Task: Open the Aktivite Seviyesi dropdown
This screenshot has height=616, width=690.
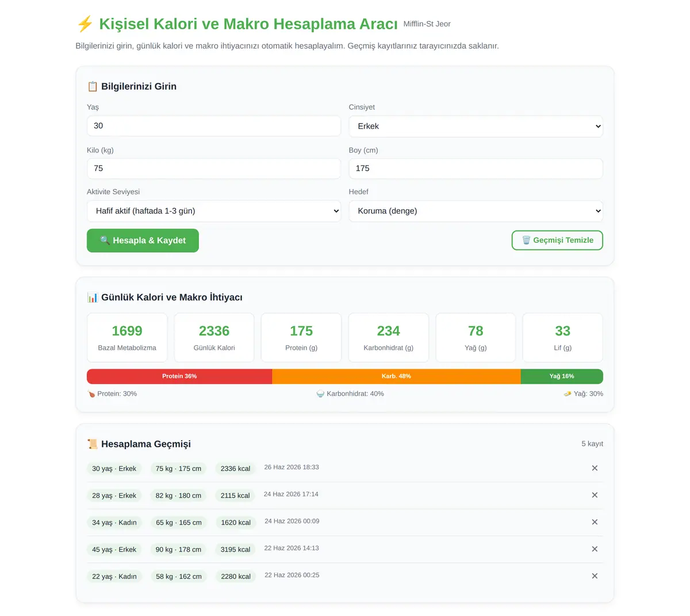Action: [214, 211]
